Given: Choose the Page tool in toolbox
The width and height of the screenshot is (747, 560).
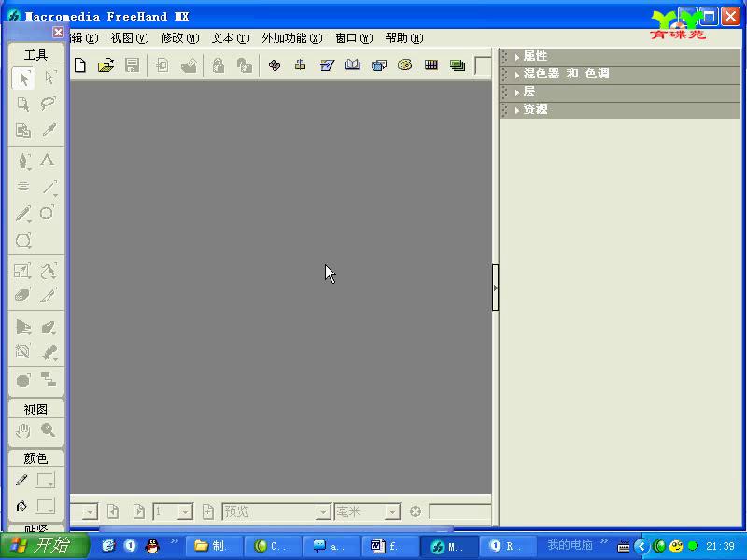Looking at the screenshot, I should pyautogui.click(x=22, y=104).
